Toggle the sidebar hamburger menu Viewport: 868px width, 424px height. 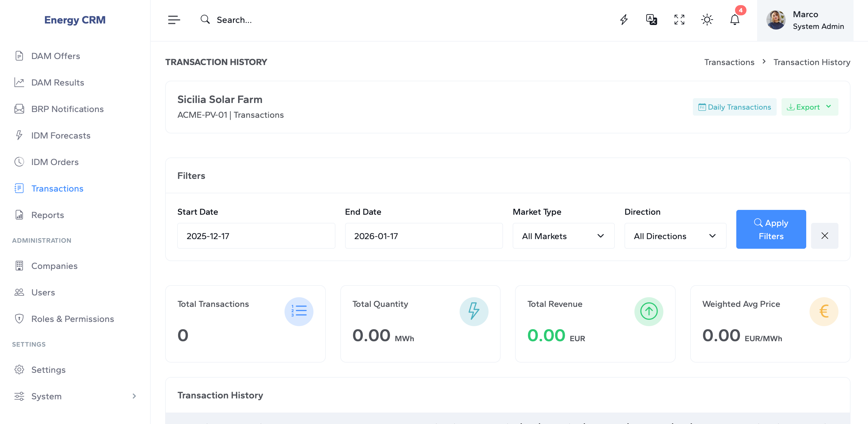coord(174,20)
